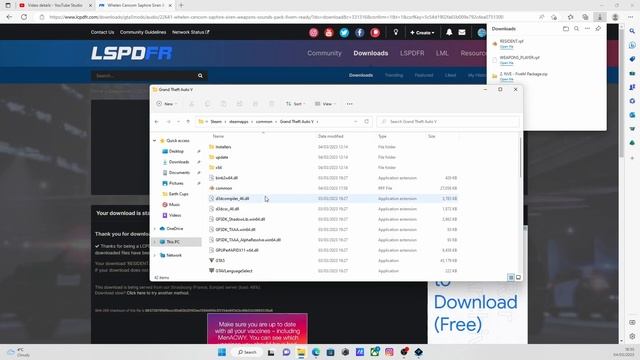Click Network Status link
Viewport: 640px width, 360px height.
coord(191,32)
